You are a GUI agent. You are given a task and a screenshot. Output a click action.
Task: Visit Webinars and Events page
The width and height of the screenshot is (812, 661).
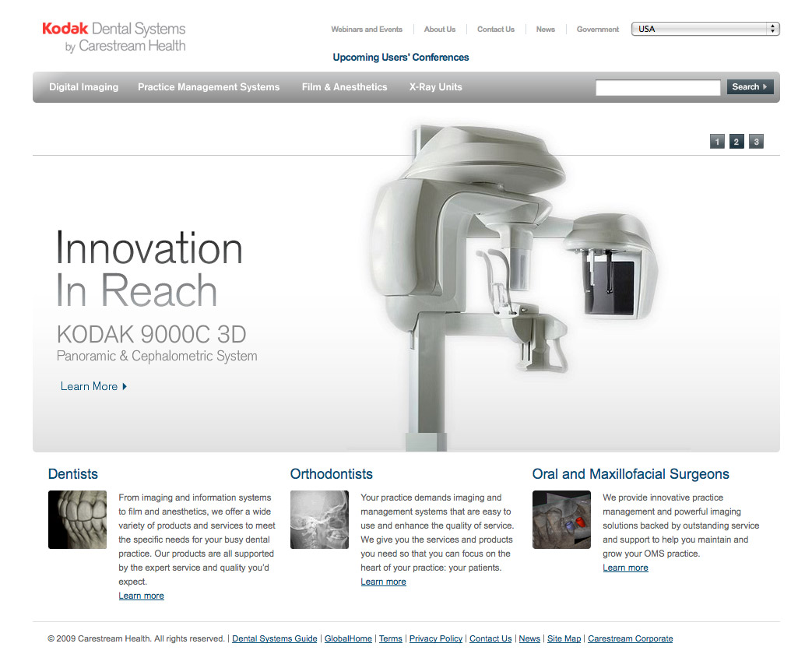click(x=367, y=30)
